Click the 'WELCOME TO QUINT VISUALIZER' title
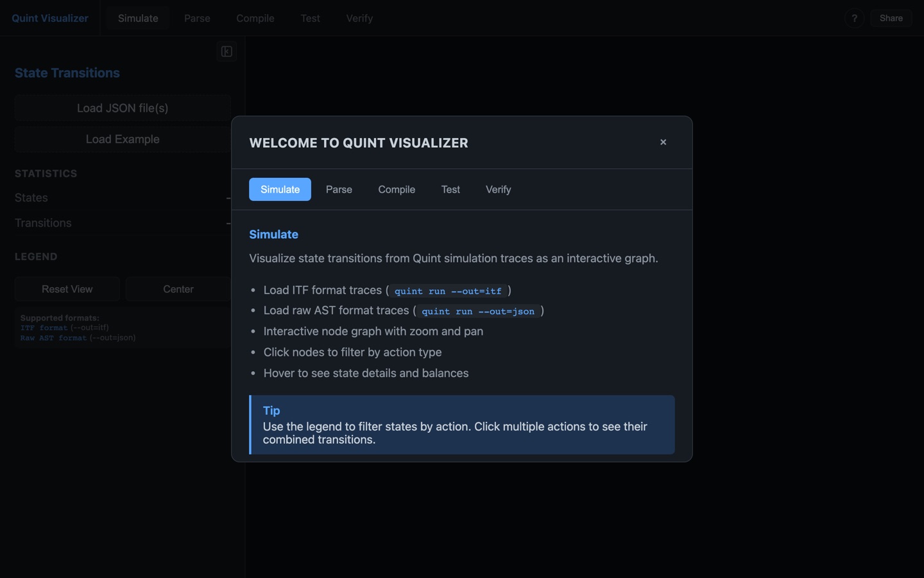The image size is (924, 578). coord(359,143)
